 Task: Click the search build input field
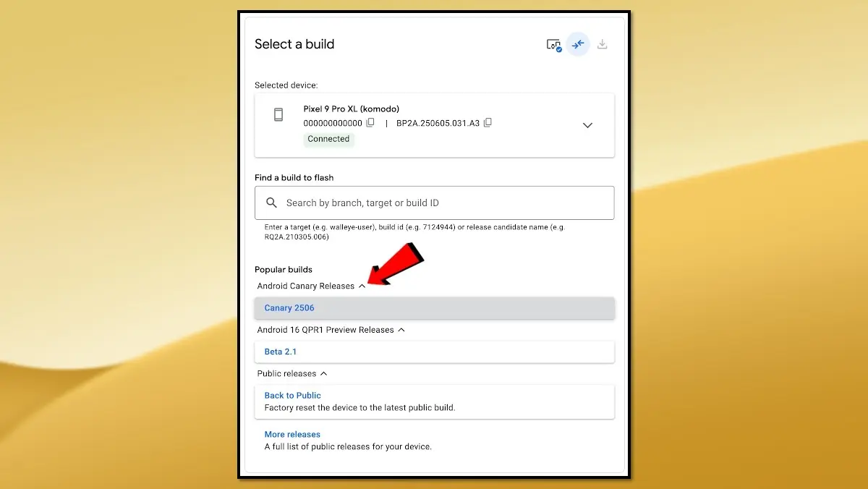[434, 203]
